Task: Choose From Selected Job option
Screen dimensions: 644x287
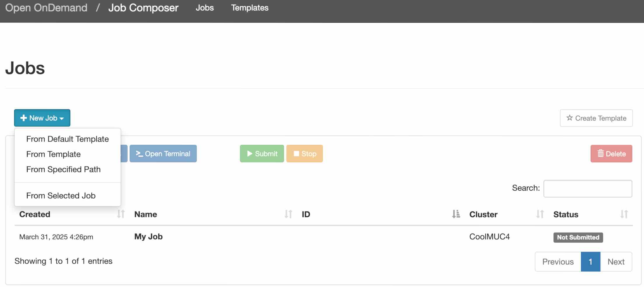Action: tap(61, 196)
